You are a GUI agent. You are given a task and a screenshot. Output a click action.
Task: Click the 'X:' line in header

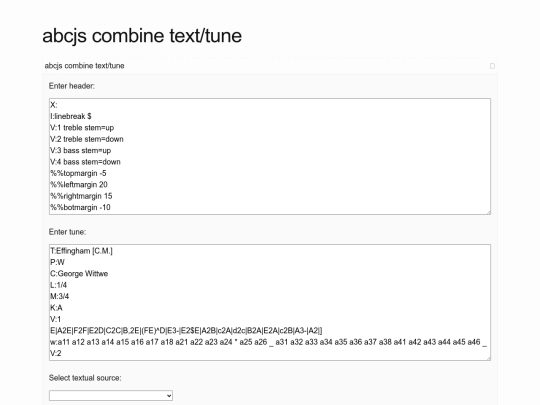tap(54, 105)
